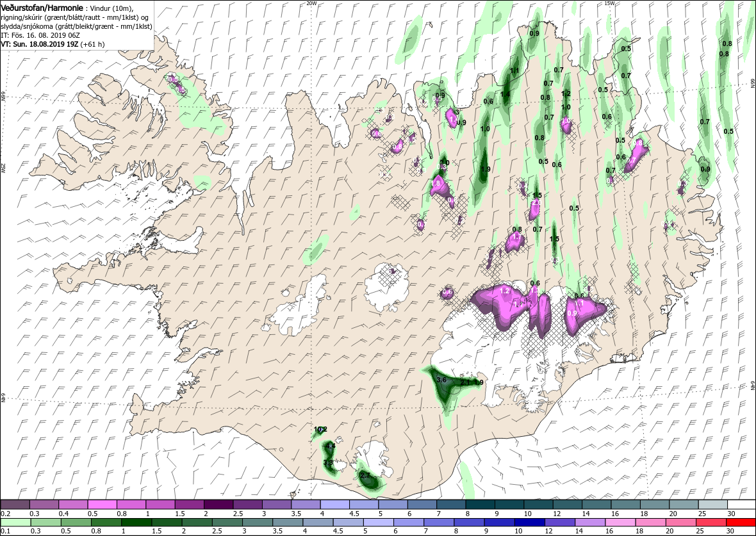
Task: Click the 3.6 rainfall value on map
Action: pyautogui.click(x=441, y=380)
